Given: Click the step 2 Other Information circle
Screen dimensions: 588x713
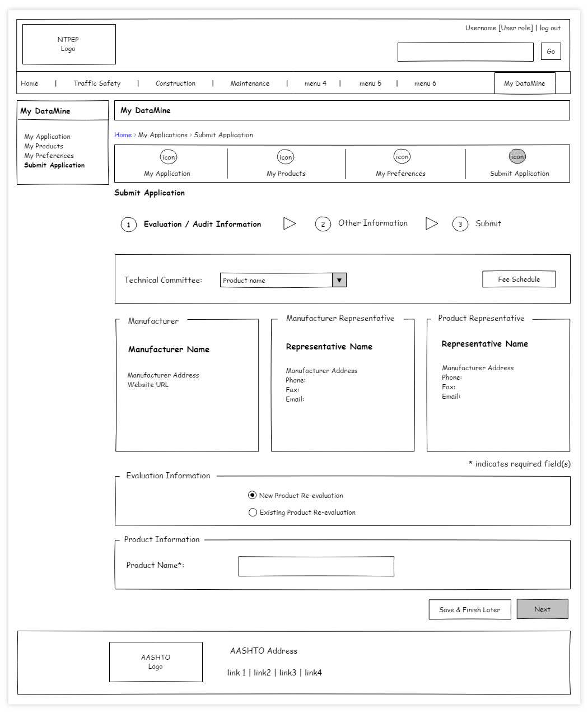Looking at the screenshot, I should coord(323,224).
